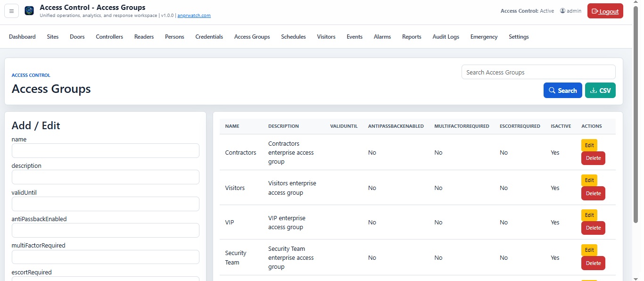Log out with the Logout button
Image resolution: width=644 pixels, height=281 pixels.
click(x=605, y=11)
